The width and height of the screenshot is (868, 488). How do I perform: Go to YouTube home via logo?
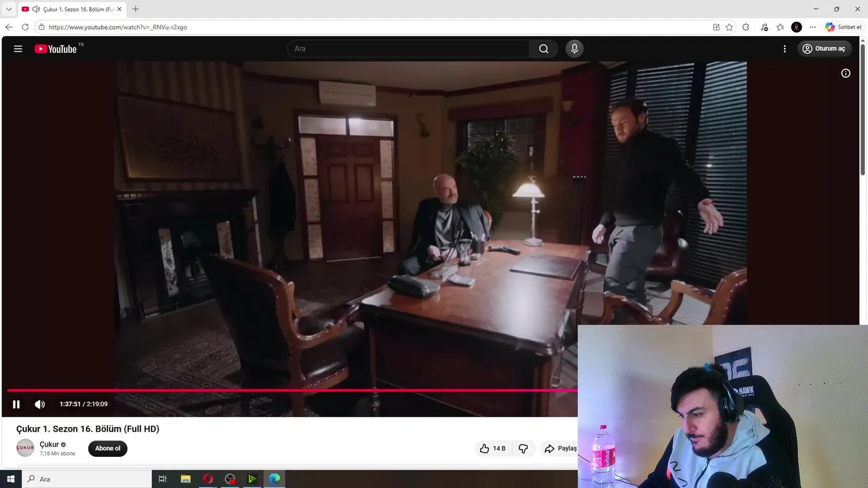tap(56, 49)
